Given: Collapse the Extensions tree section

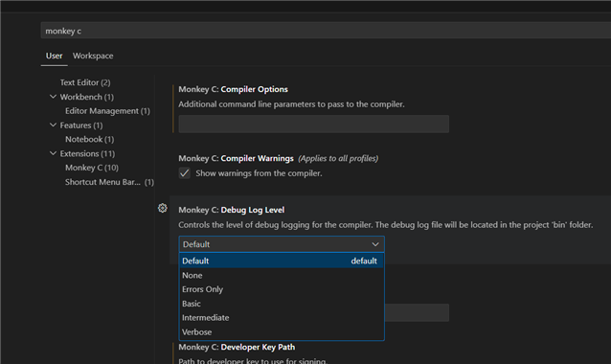Looking at the screenshot, I should (53, 153).
